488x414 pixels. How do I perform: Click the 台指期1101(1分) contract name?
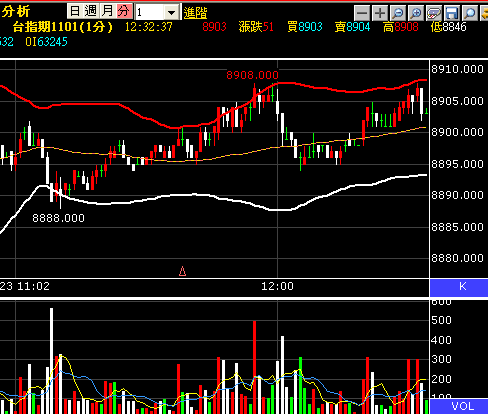point(63,27)
